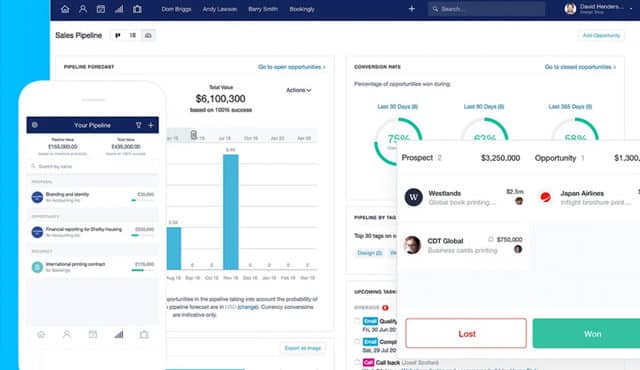The width and height of the screenshot is (640, 370).
Task: Open the home dashboard icon
Action: tap(65, 9)
